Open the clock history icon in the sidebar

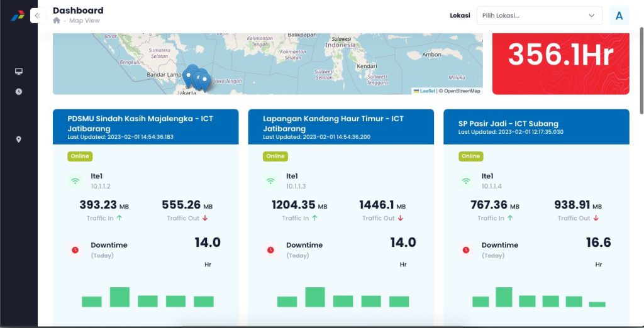(19, 92)
